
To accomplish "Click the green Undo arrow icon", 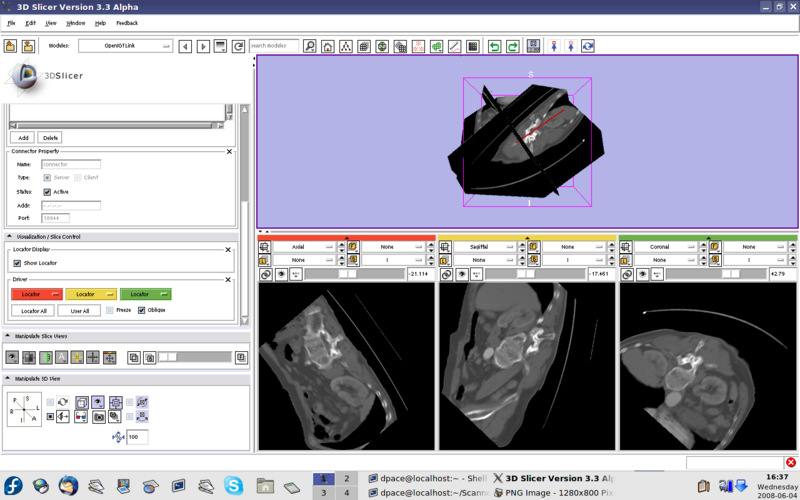I will [x=494, y=46].
